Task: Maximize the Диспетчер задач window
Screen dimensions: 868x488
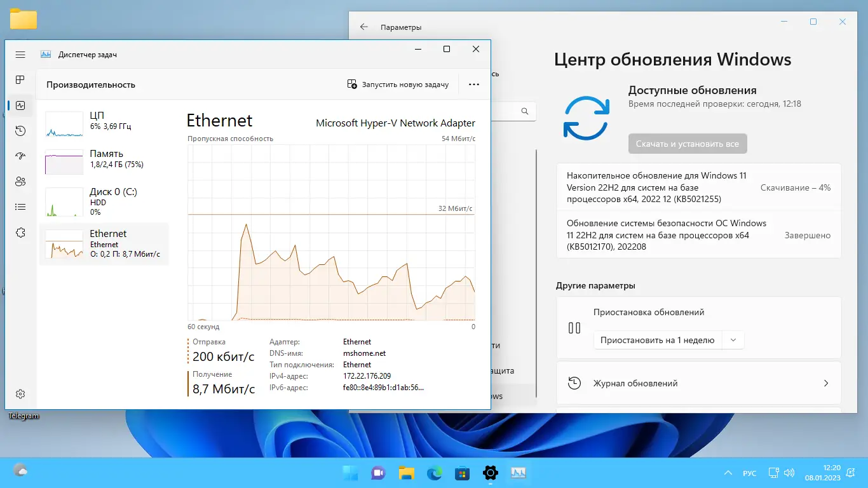Action: (447, 49)
